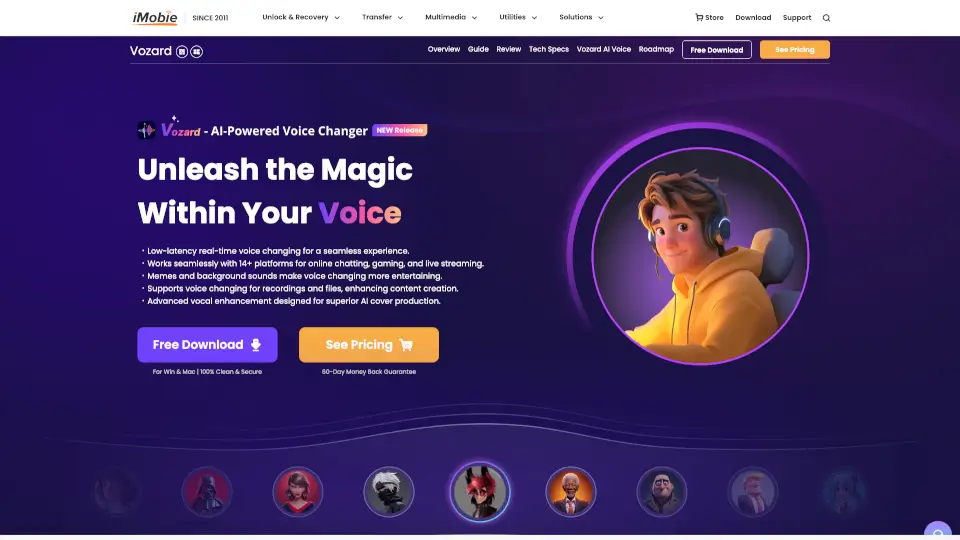Screen dimensions: 960x540
Task: Click the iMobie logo
Action: pyautogui.click(x=155, y=18)
